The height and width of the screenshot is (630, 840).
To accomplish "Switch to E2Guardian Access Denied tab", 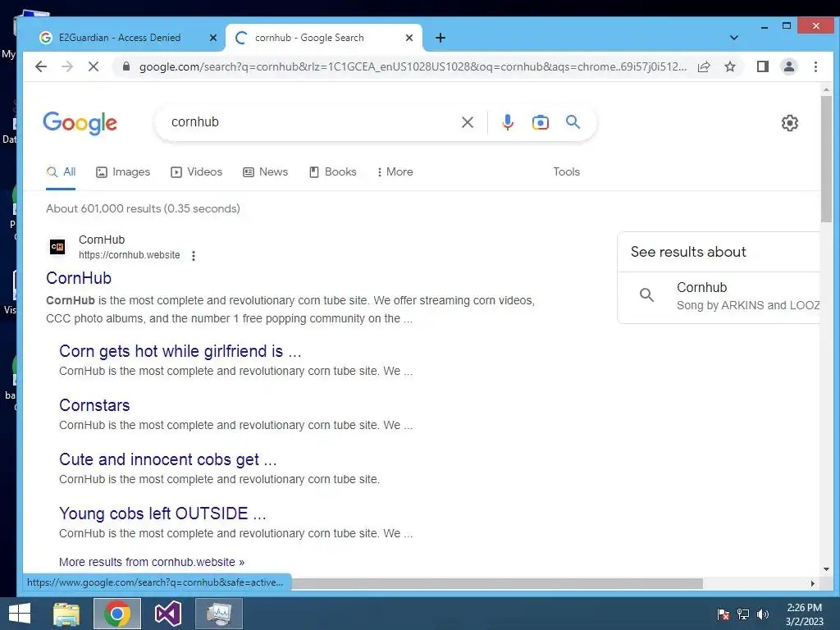I will (x=121, y=38).
